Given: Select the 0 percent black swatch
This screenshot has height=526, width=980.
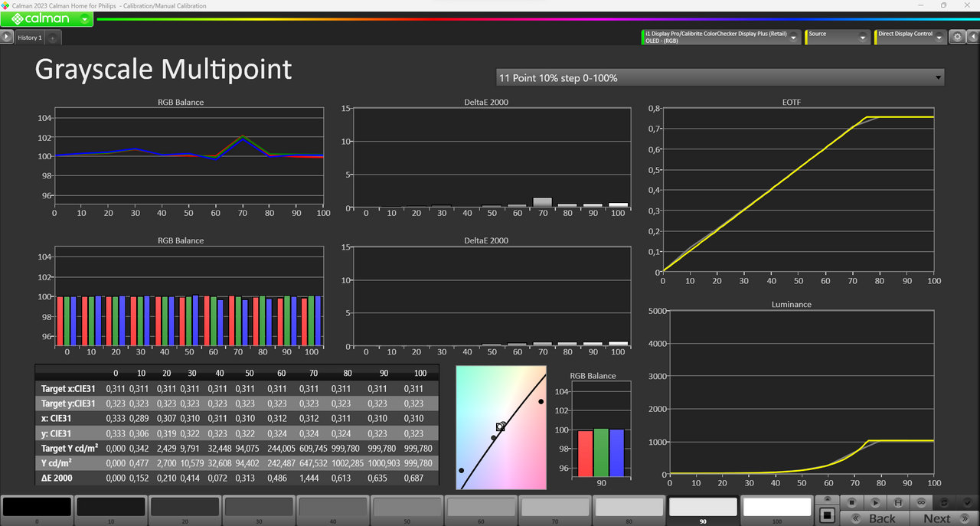Looking at the screenshot, I should click(37, 507).
